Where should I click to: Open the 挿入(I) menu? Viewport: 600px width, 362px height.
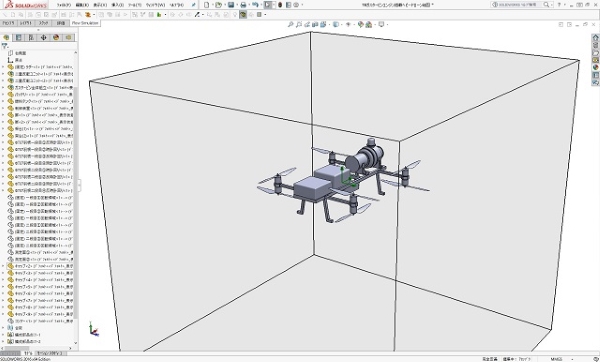click(117, 5)
